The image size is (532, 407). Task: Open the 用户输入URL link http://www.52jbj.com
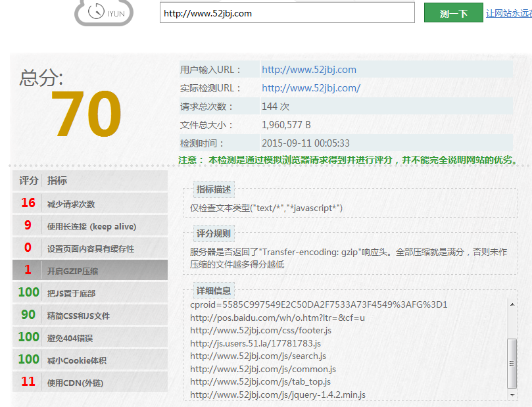pyautogui.click(x=308, y=70)
